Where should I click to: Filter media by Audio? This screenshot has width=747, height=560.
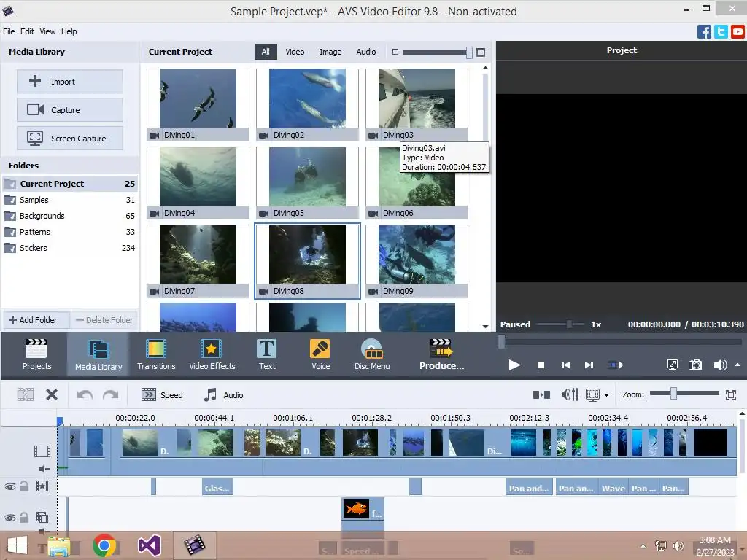[x=366, y=52]
